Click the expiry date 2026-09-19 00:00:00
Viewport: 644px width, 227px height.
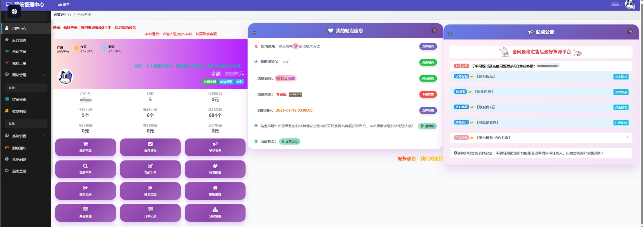[294, 110]
